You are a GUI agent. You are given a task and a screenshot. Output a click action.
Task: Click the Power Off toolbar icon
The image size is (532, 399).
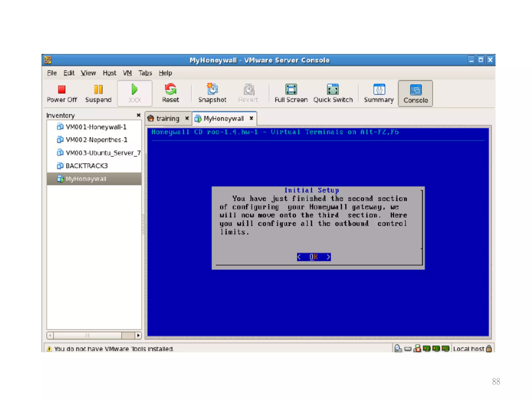[x=62, y=93]
